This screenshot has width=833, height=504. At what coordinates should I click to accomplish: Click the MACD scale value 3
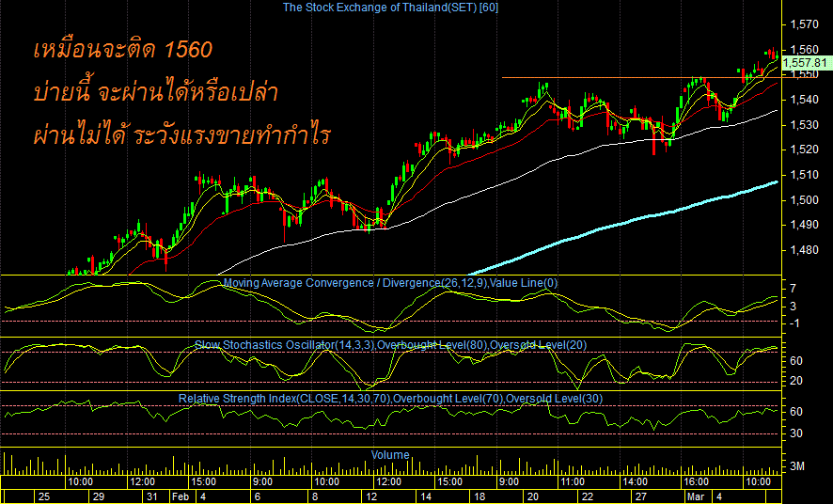coord(794,306)
